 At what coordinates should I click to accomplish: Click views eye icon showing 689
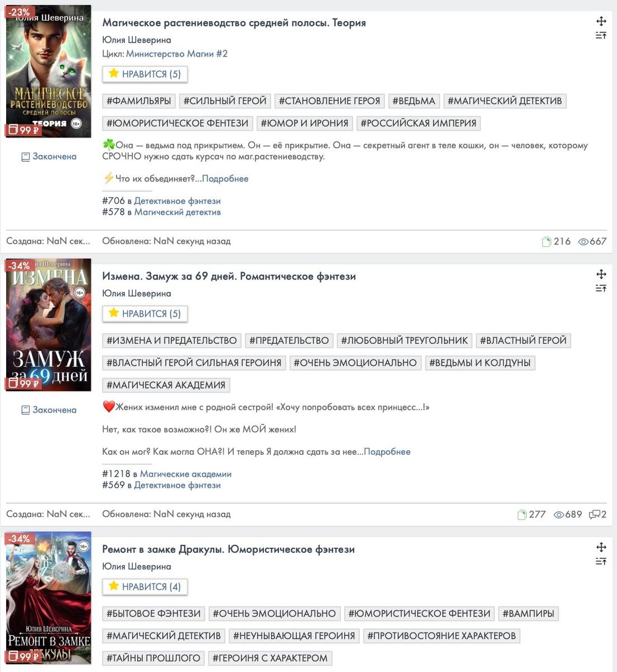pyautogui.click(x=559, y=515)
